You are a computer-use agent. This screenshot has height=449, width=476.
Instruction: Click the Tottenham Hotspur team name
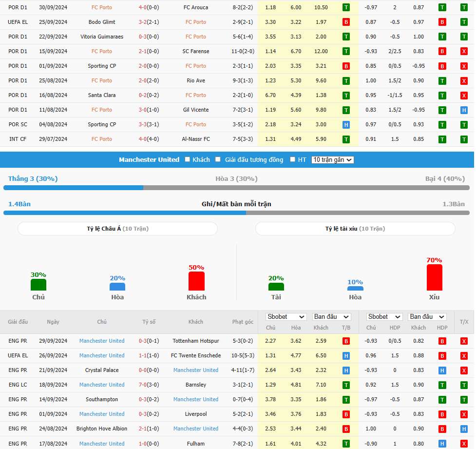tap(196, 341)
